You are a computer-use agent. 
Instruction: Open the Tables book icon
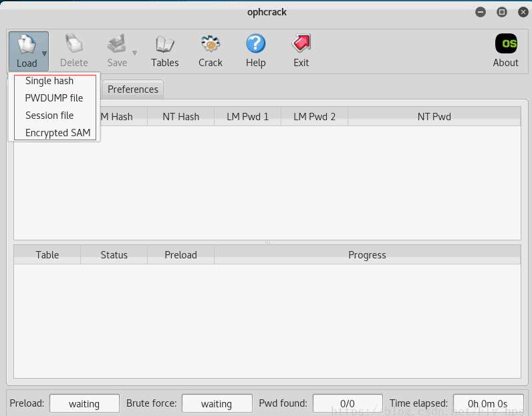coord(165,44)
